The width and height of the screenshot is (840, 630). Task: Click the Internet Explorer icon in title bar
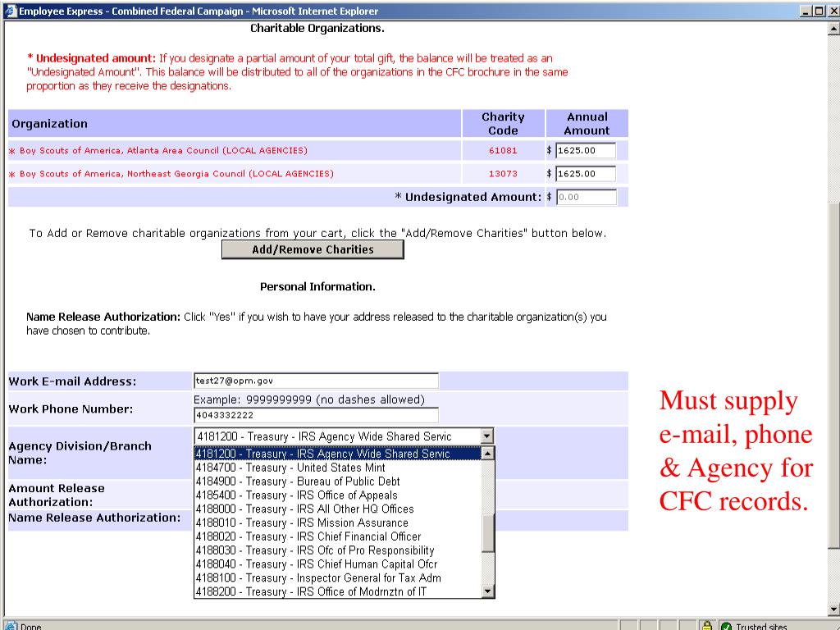pos(11,11)
